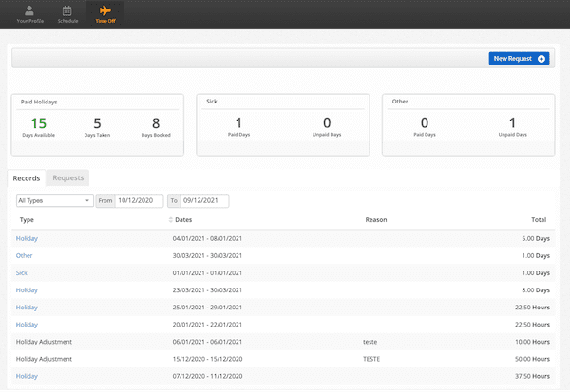570x392 pixels.
Task: Open Holiday record dated 07/12/2020
Action: [27, 376]
